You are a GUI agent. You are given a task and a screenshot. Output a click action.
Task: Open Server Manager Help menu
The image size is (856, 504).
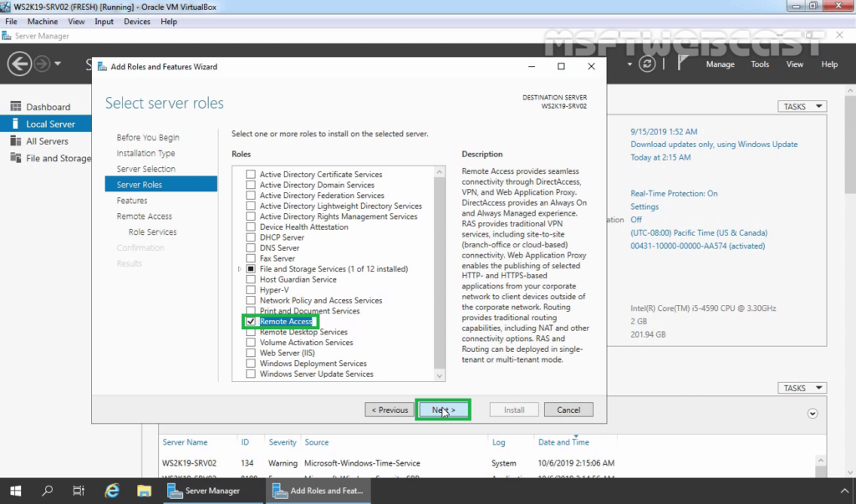[829, 64]
